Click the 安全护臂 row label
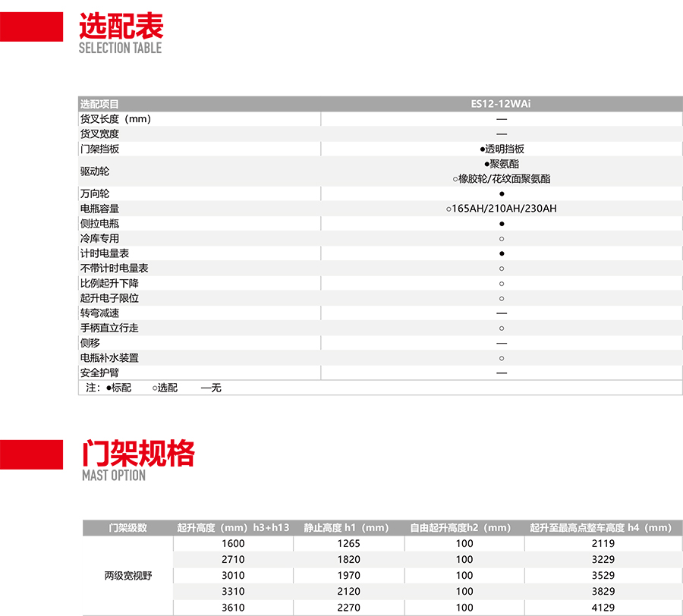 [99, 372]
